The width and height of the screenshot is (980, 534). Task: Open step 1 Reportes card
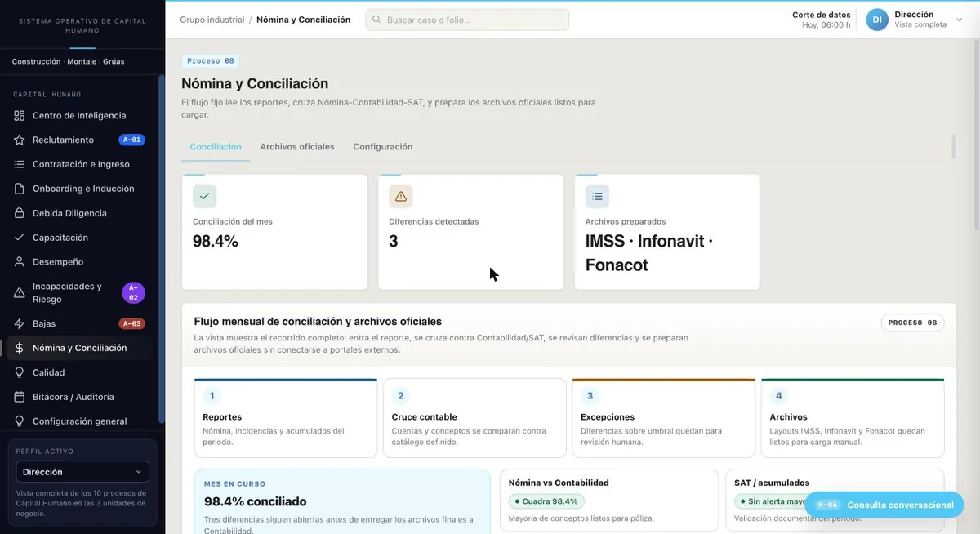(286, 418)
